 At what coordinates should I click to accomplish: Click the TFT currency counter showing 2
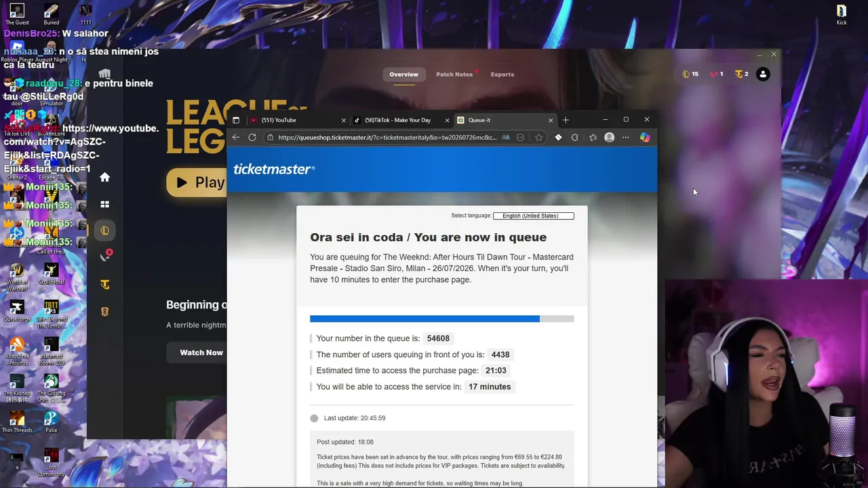(742, 75)
